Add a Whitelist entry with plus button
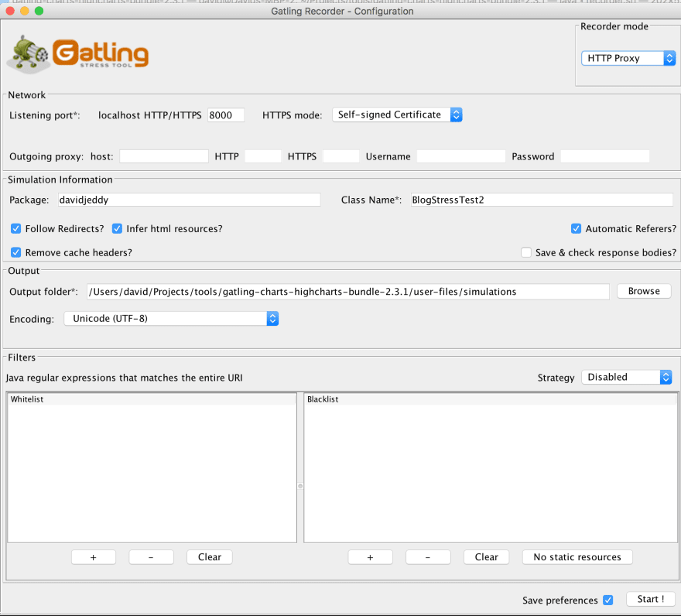681x616 pixels. click(94, 557)
